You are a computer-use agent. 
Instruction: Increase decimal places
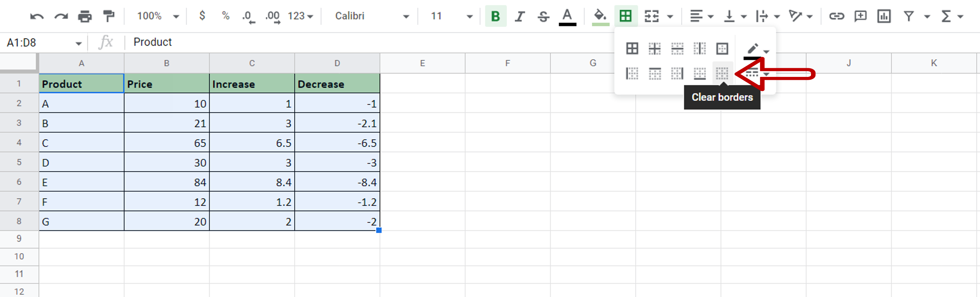273,16
